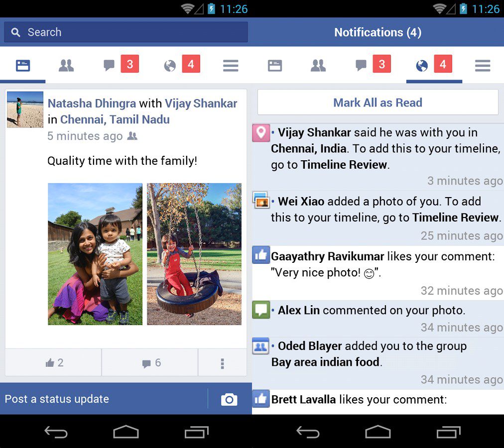Like the post with thumbs-up 2
Viewport: 504px width, 448px height.
54,362
